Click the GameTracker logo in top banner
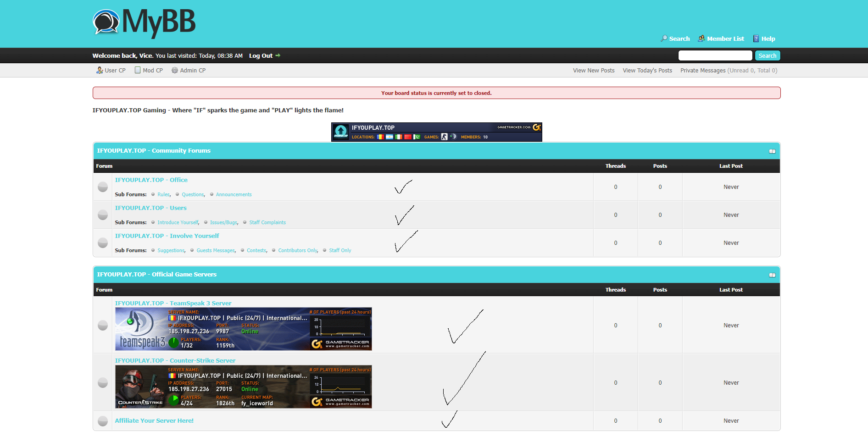Screen dimensions: 868x436 537,127
